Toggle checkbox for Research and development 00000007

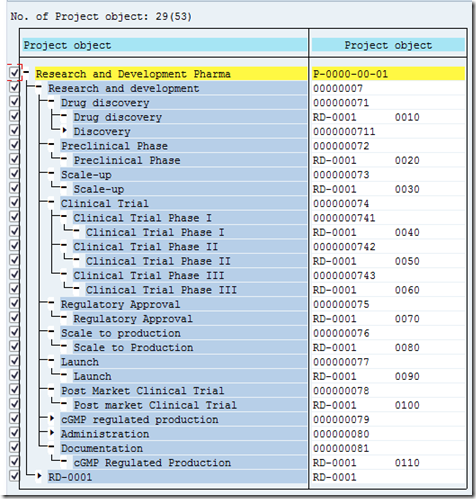pyautogui.click(x=14, y=87)
